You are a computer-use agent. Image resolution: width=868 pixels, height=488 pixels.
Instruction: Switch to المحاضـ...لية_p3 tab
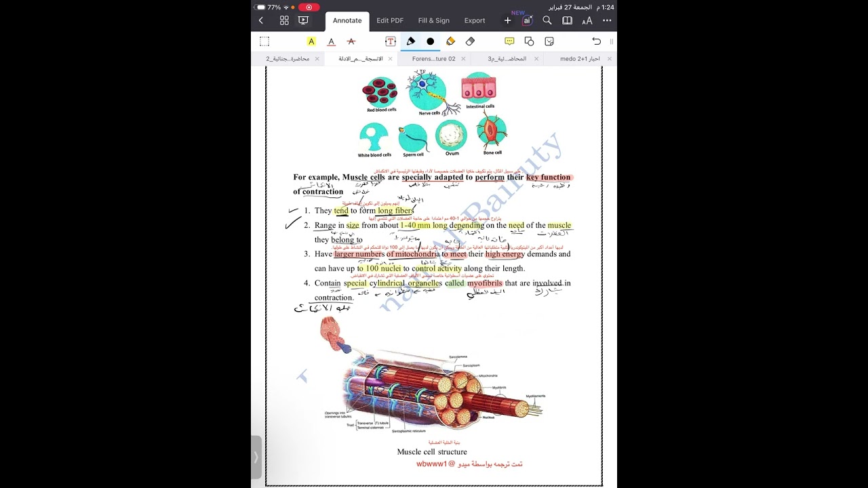pos(507,59)
